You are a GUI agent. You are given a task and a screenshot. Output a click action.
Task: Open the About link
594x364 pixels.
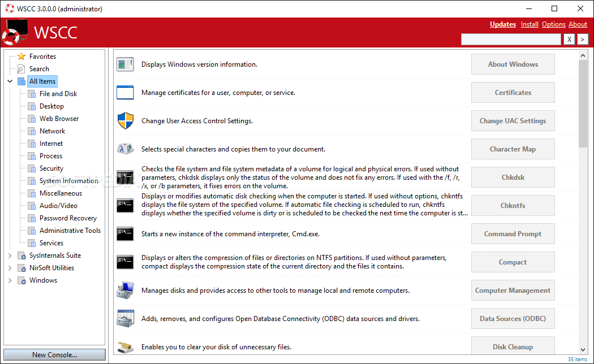point(578,24)
